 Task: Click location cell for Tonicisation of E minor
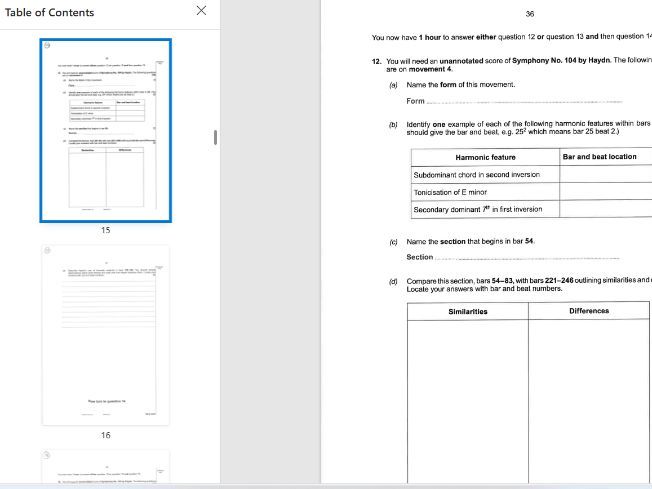605,192
